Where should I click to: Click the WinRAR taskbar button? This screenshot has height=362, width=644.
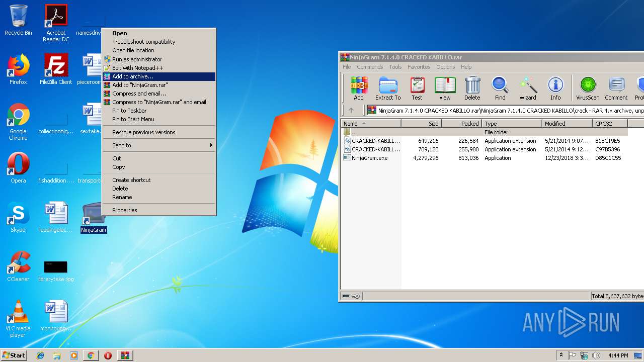point(125,355)
